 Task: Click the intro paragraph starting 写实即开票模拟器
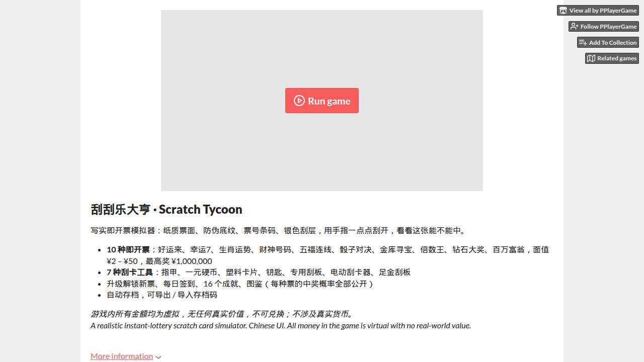(x=280, y=230)
